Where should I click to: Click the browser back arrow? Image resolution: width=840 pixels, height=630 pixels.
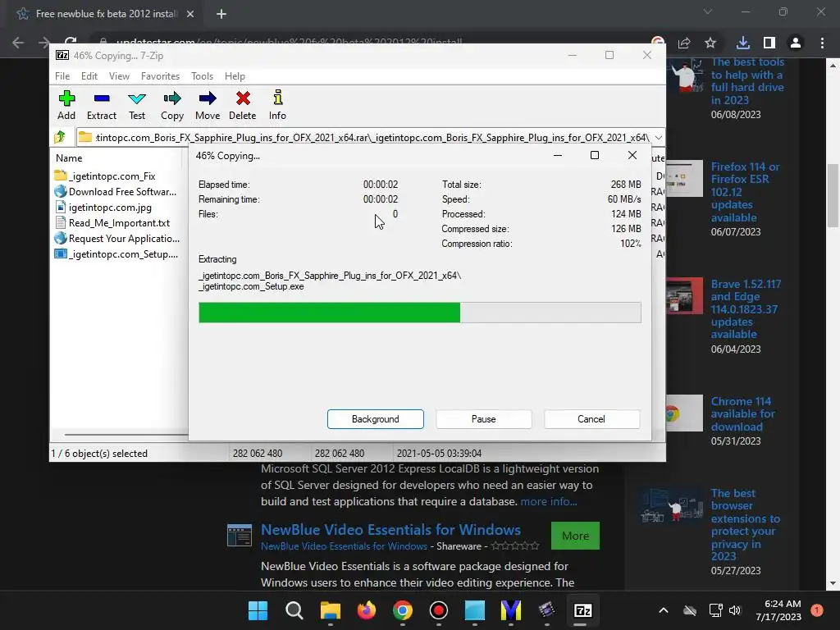pos(18,43)
